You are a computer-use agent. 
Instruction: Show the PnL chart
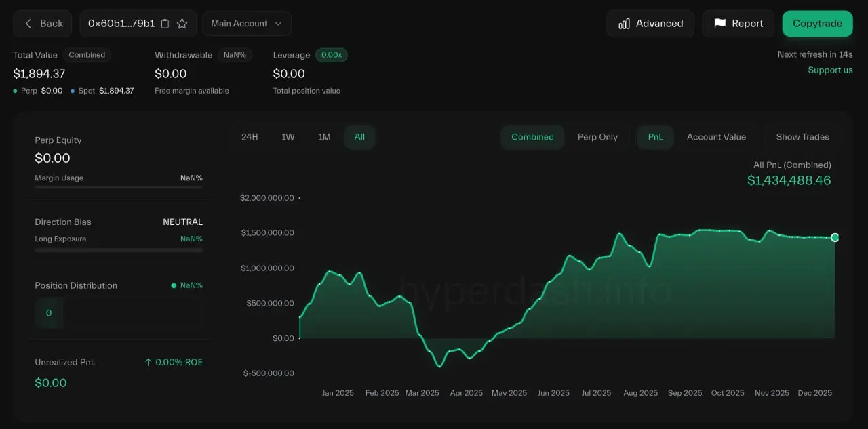pos(655,137)
